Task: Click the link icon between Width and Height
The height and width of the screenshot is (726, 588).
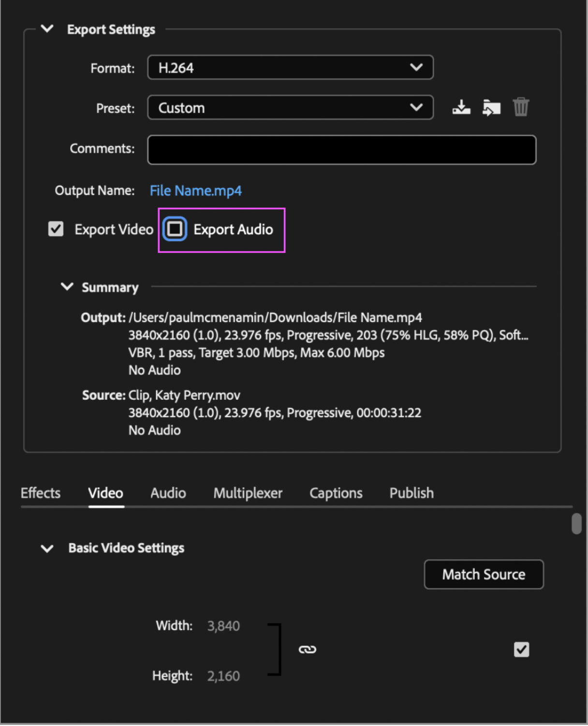Action: (308, 650)
